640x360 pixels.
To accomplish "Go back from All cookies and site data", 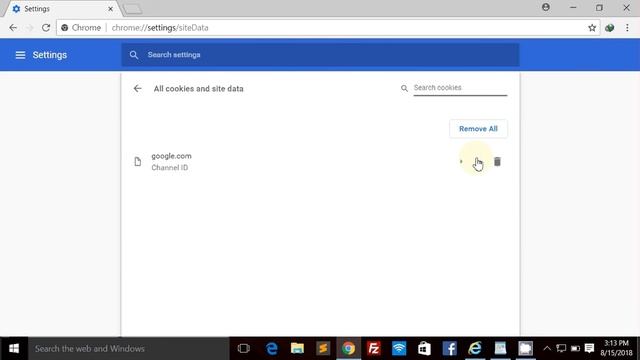I will (x=138, y=89).
